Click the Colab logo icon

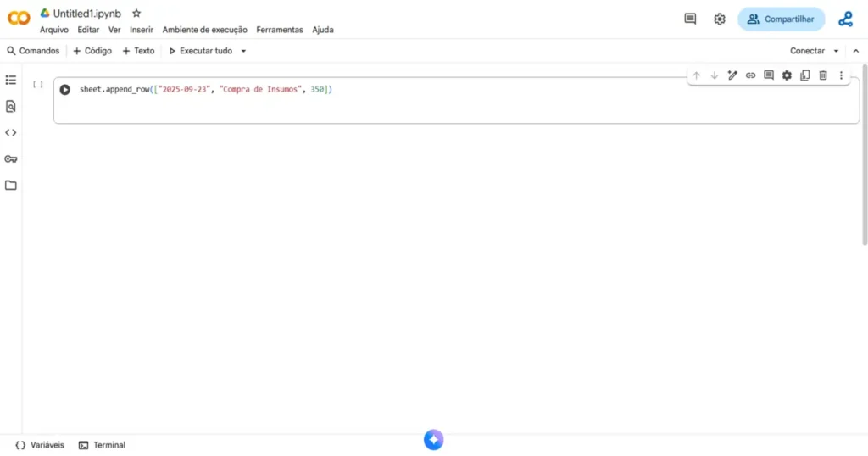(19, 19)
